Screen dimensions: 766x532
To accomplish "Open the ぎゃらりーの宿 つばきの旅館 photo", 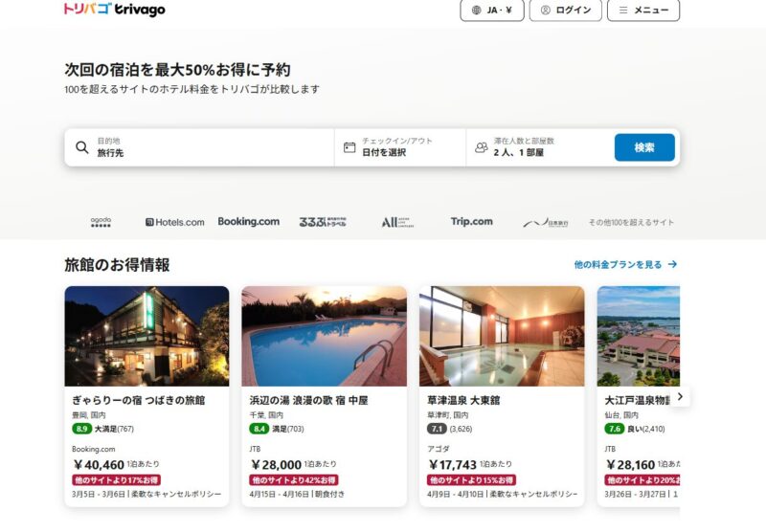I will click(146, 335).
